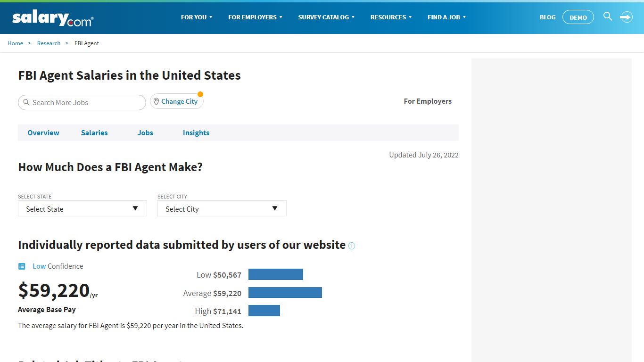Screen dimensions: 644x362
Task: Click the list icon next to Low Confidence
Action: point(22,266)
